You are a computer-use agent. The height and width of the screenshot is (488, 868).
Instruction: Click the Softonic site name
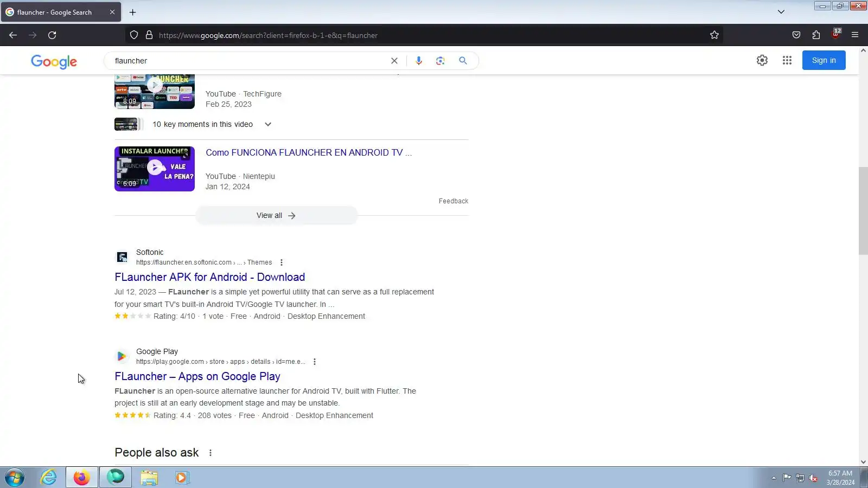(150, 253)
